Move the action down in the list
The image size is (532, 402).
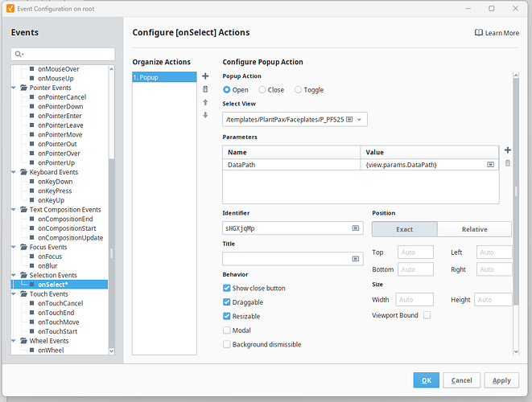pyautogui.click(x=205, y=115)
